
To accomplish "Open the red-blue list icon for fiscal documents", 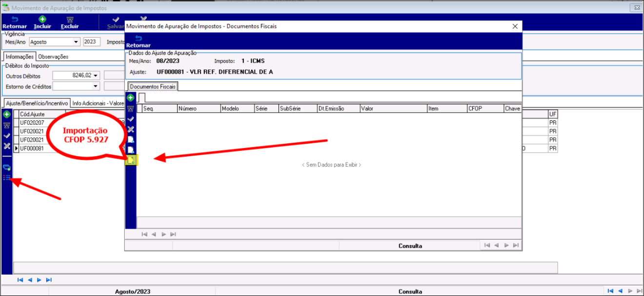I will point(7,178).
